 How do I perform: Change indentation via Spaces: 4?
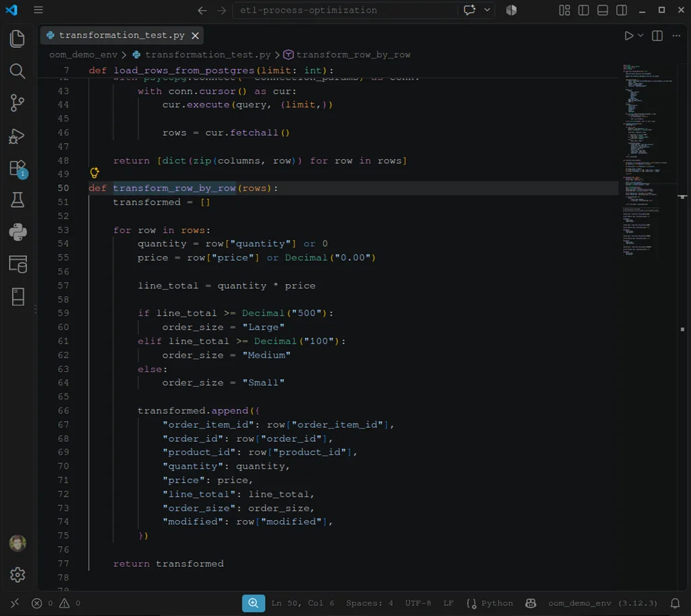[x=369, y=603]
